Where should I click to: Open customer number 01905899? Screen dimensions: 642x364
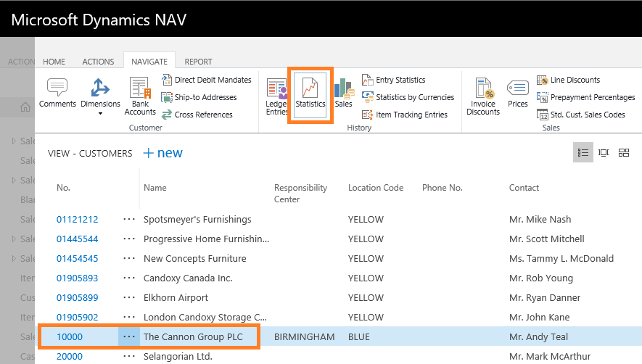pyautogui.click(x=78, y=298)
